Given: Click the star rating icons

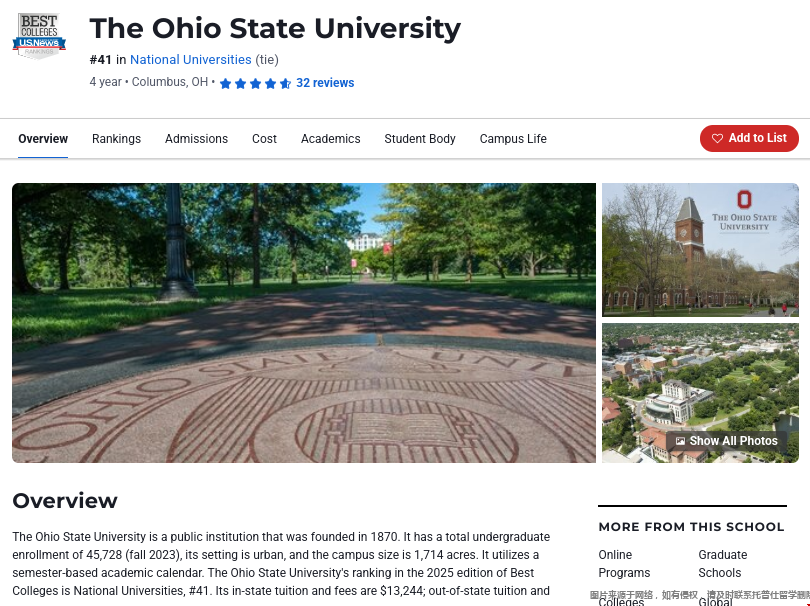Looking at the screenshot, I should [255, 84].
